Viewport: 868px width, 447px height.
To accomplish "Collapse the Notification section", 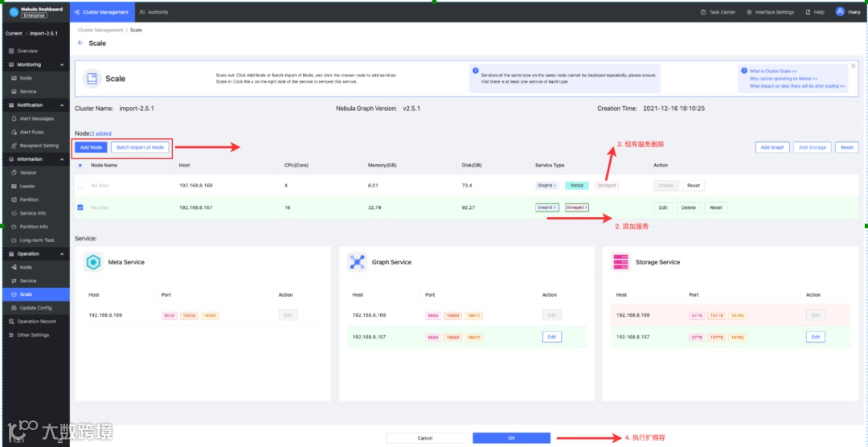I will point(62,105).
